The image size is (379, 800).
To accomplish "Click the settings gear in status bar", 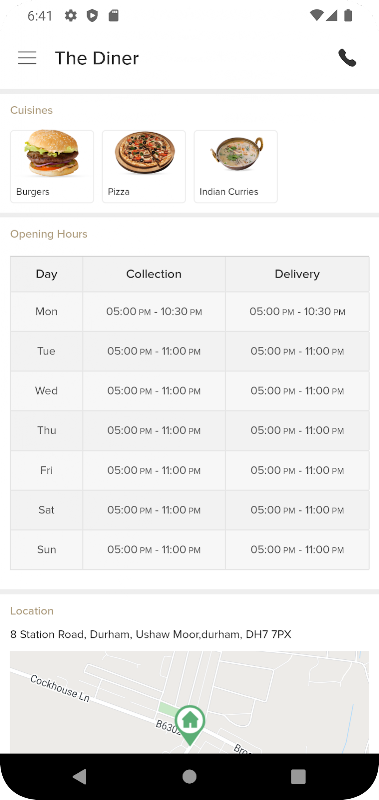I will click(x=70, y=16).
